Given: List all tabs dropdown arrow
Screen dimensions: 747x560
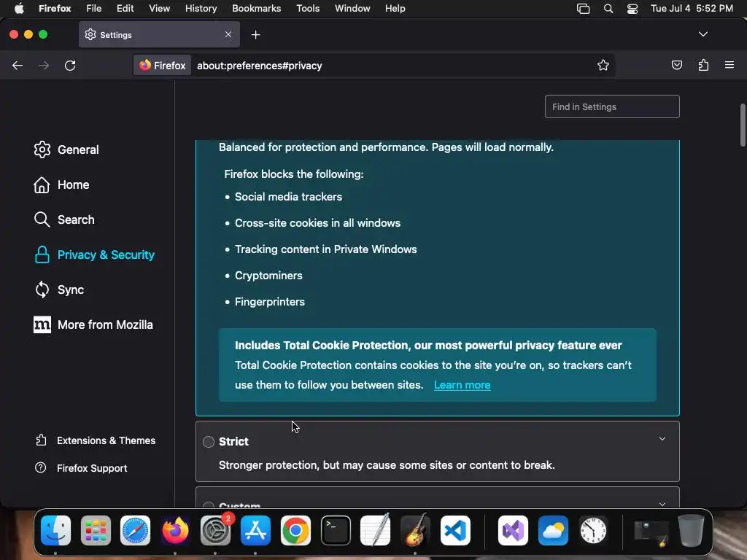Looking at the screenshot, I should click(703, 34).
